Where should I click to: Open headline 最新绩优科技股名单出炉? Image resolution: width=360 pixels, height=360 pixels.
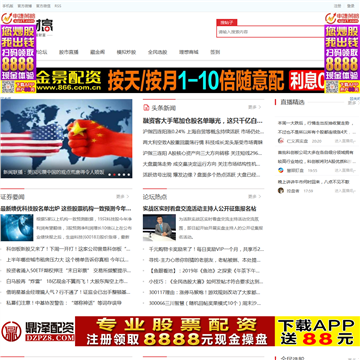[66, 209]
